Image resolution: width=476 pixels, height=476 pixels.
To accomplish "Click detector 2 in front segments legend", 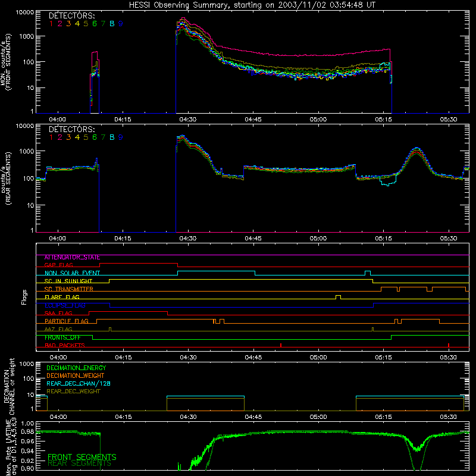I will (60, 24).
